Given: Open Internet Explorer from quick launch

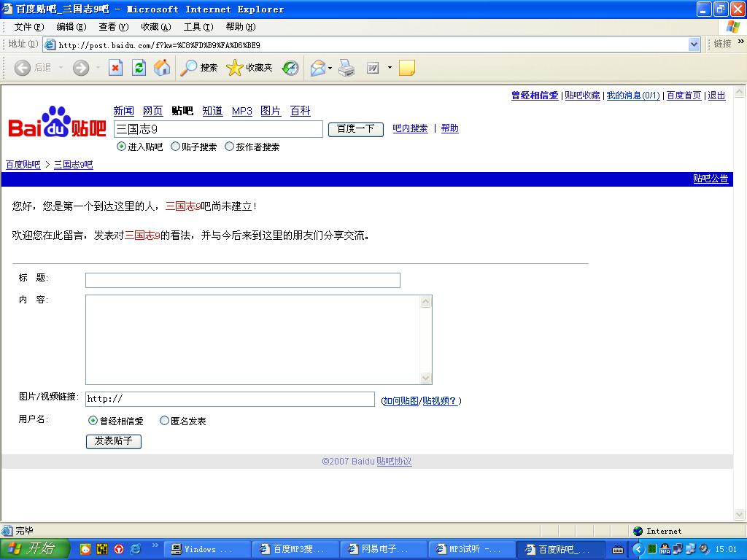Looking at the screenshot, I should click(136, 549).
